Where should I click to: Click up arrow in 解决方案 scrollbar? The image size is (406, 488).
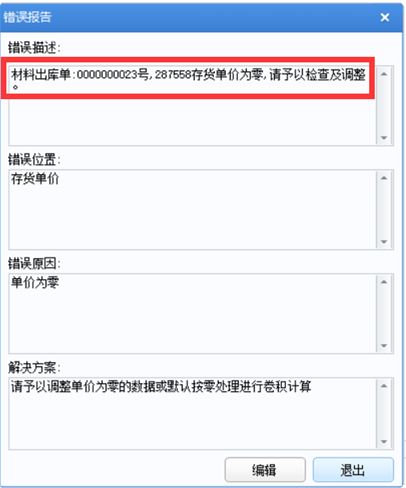point(384,386)
